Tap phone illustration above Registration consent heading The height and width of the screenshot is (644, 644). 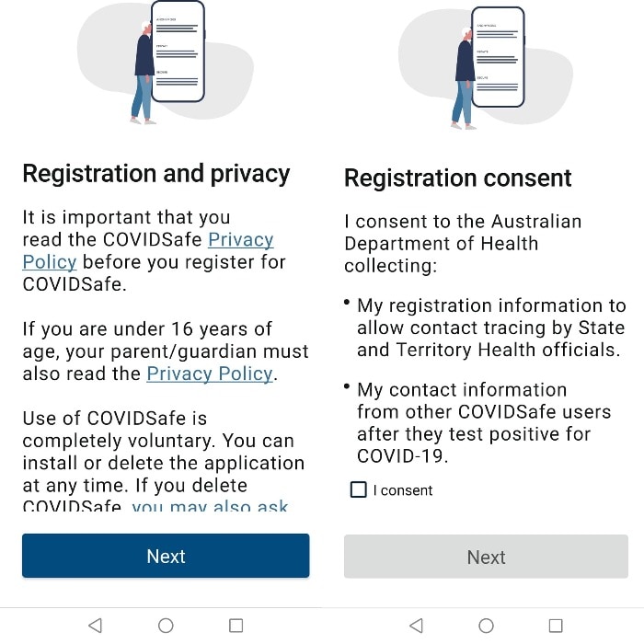(498, 57)
